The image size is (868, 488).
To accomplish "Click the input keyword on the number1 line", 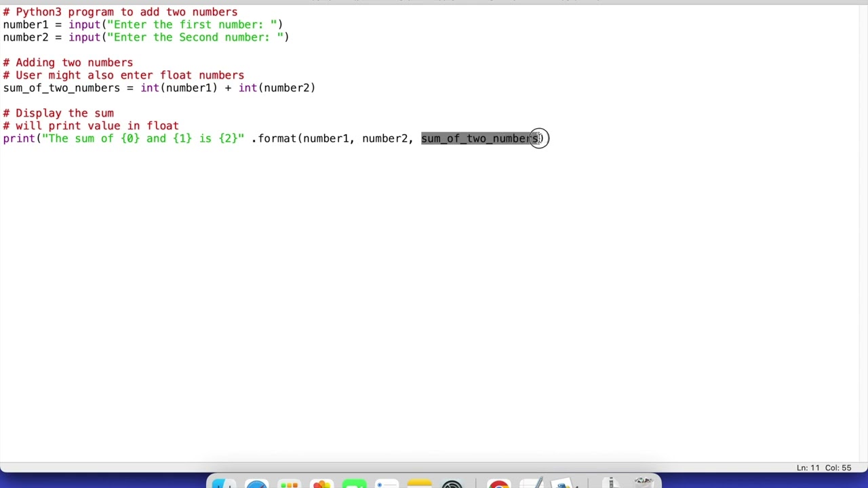I will pos(85,25).
